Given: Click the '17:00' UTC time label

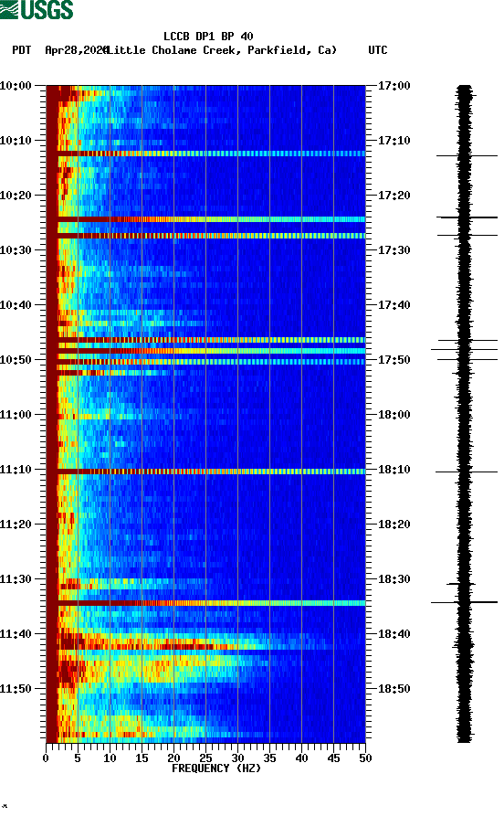Looking at the screenshot, I should click(x=394, y=85).
